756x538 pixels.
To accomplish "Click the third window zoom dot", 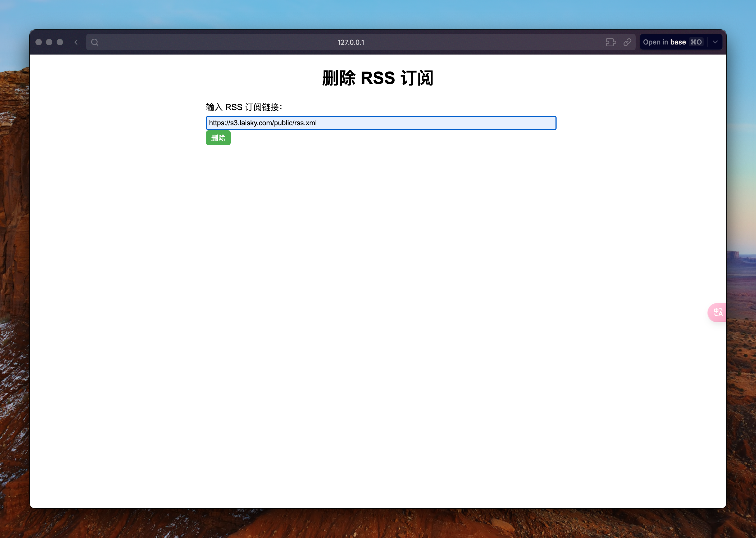I will point(60,42).
